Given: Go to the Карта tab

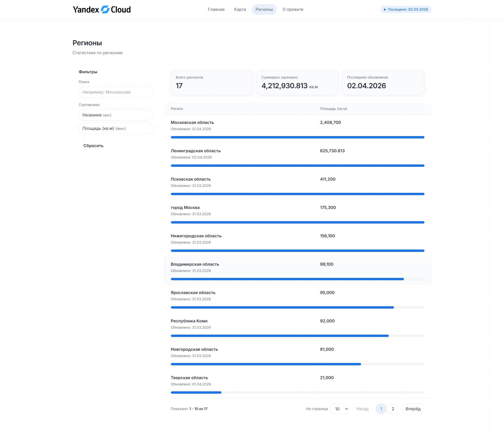Looking at the screenshot, I should click(240, 9).
